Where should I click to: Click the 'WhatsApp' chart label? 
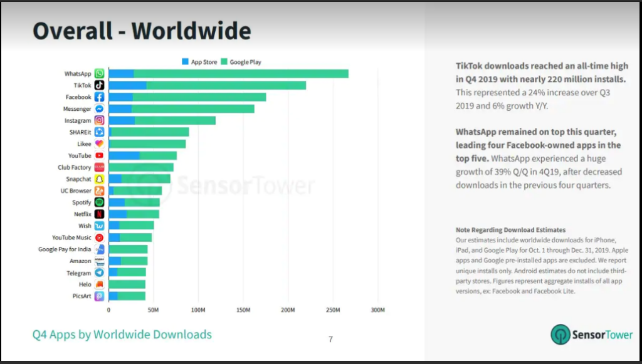pos(78,74)
